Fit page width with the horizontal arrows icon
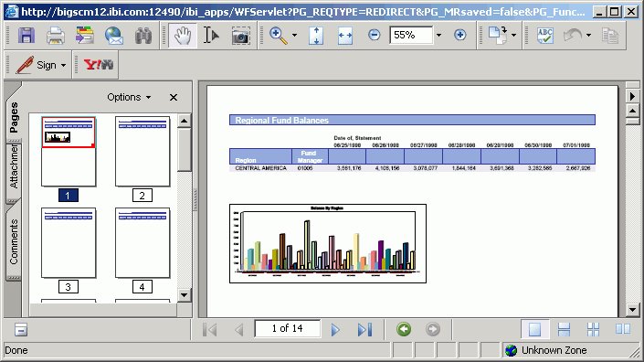Viewport: 644px width, 362px height. [345, 36]
